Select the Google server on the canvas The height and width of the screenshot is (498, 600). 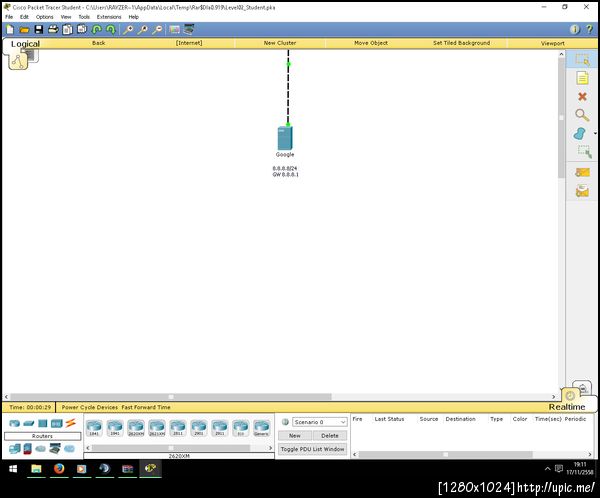[285, 138]
